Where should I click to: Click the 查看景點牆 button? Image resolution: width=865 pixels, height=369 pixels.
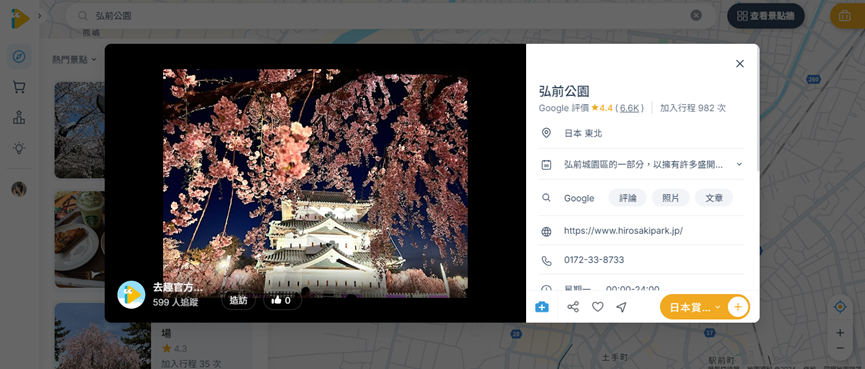pos(766,16)
